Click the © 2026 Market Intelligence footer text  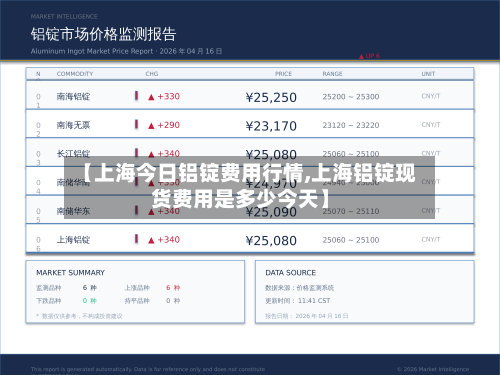click(x=433, y=369)
